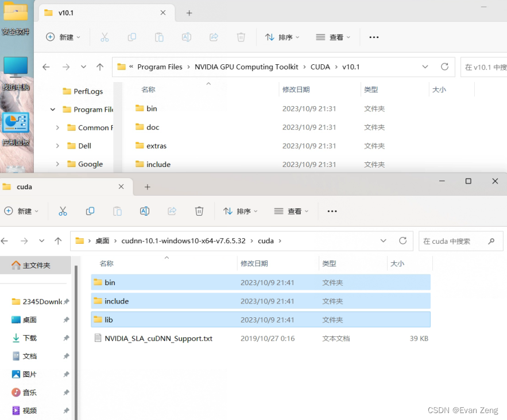The image size is (507, 420).
Task: Click the Delete trash icon in the v10.1 window
Action: click(241, 37)
